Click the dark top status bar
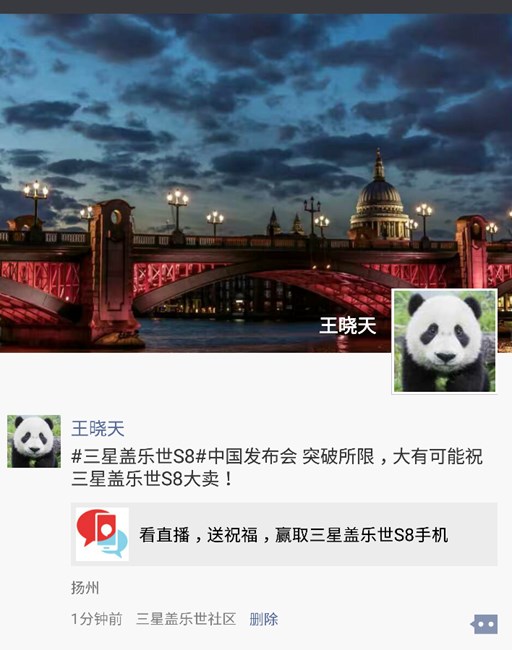The image size is (512, 650). tap(256, 7)
